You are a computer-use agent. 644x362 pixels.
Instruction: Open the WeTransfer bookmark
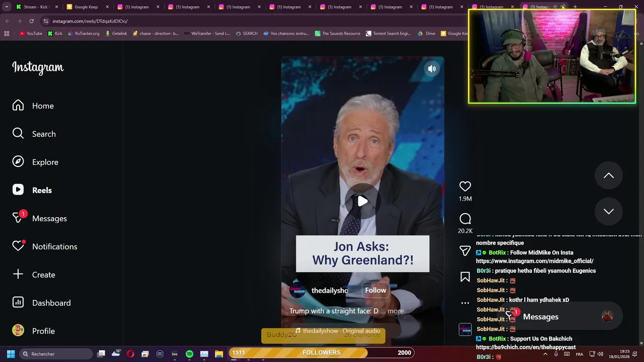point(206,33)
